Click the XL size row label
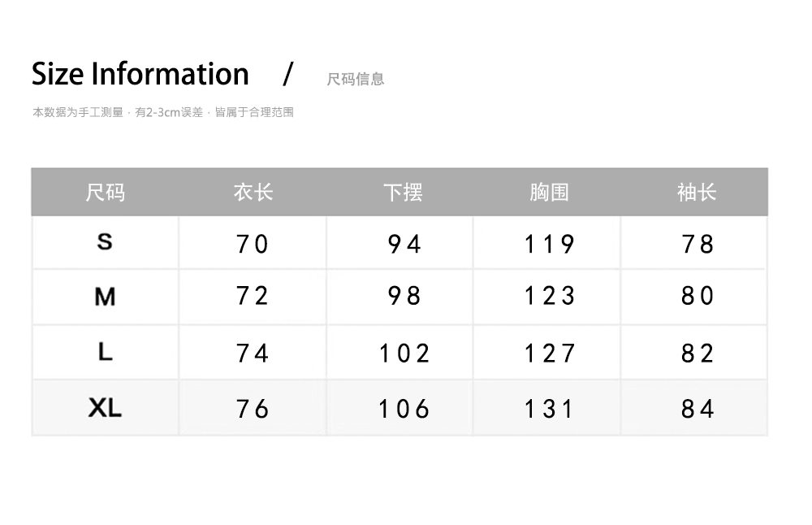 [105, 407]
